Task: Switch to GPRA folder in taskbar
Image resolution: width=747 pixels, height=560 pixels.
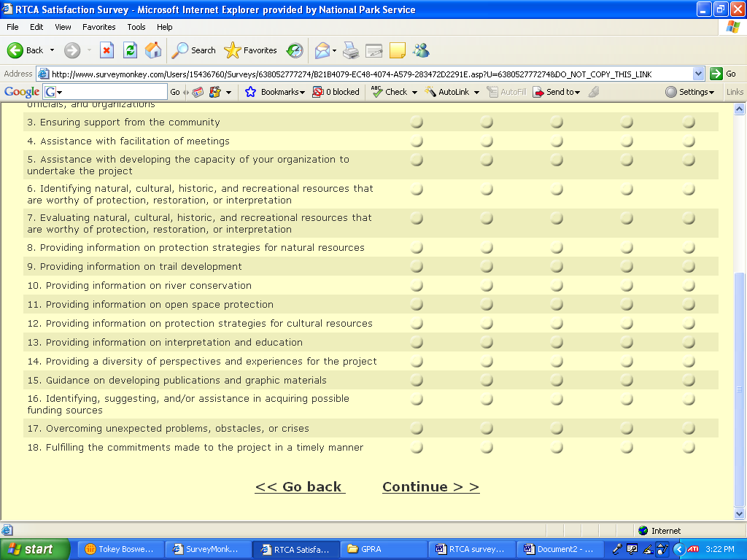Action: point(384,549)
